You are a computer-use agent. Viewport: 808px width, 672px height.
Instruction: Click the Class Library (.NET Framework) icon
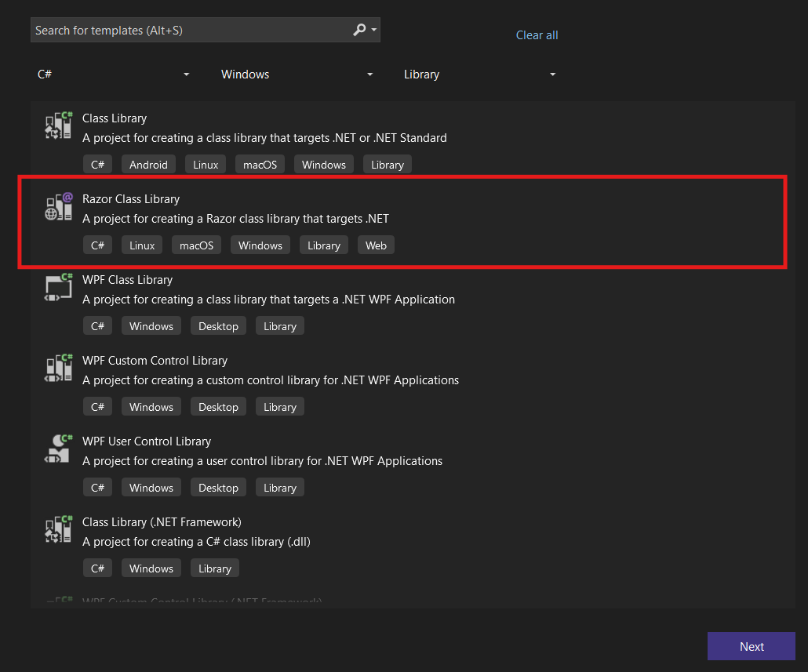[58, 530]
